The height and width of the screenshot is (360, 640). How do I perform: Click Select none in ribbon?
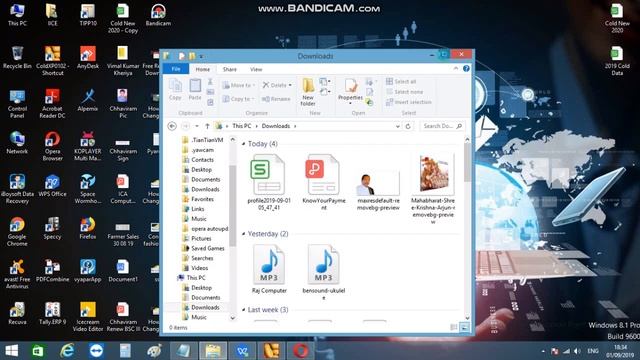pyautogui.click(x=404, y=92)
